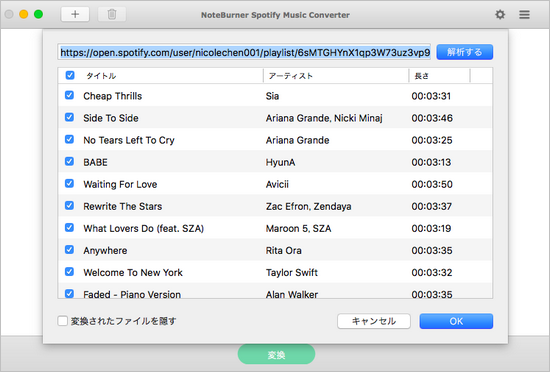Open the settings gear icon

pyautogui.click(x=500, y=14)
